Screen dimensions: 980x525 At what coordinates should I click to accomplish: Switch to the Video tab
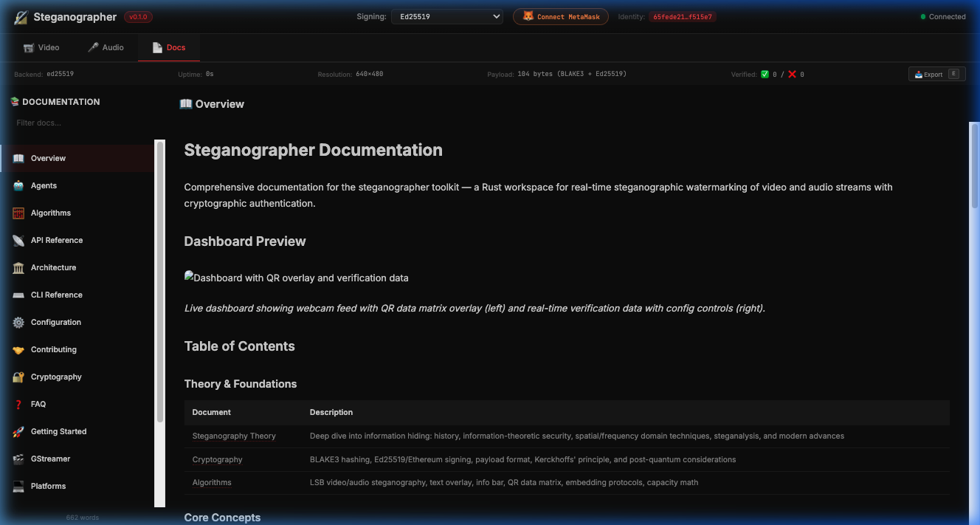click(x=41, y=47)
